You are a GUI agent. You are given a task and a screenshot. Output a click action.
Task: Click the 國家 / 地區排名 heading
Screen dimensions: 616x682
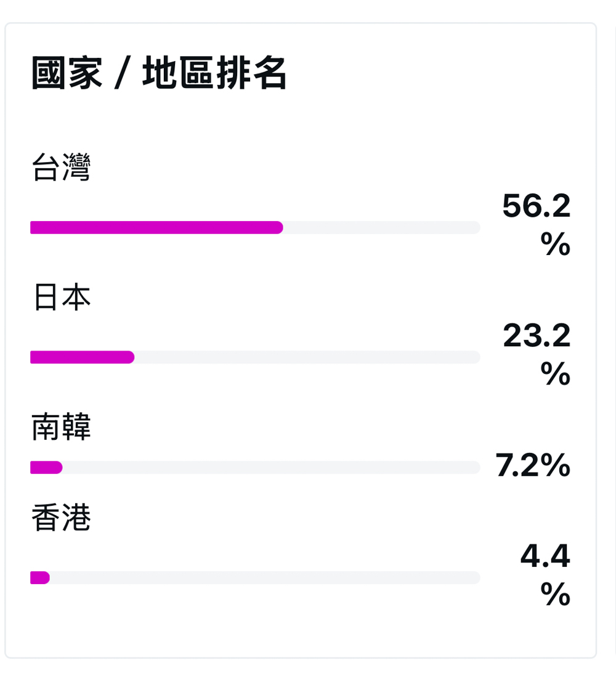coord(159,73)
